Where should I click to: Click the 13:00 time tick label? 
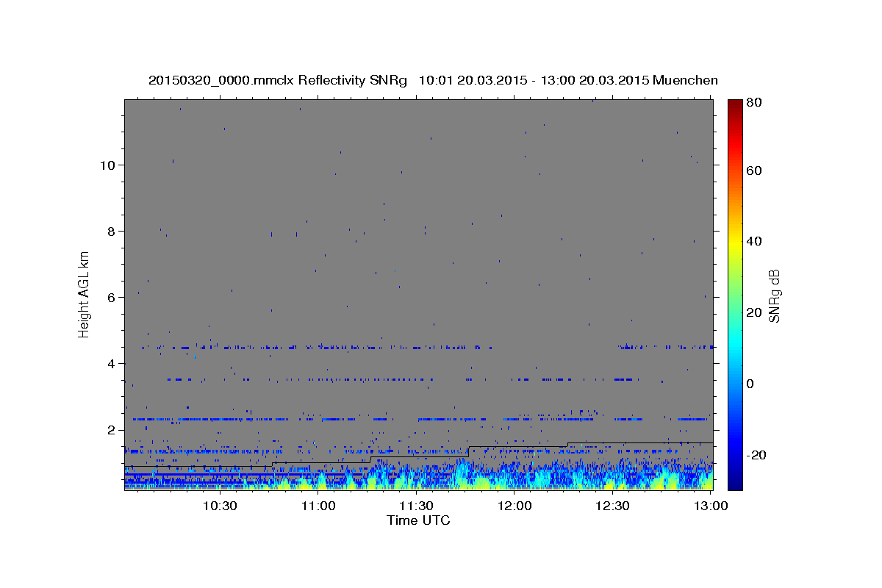click(x=711, y=506)
